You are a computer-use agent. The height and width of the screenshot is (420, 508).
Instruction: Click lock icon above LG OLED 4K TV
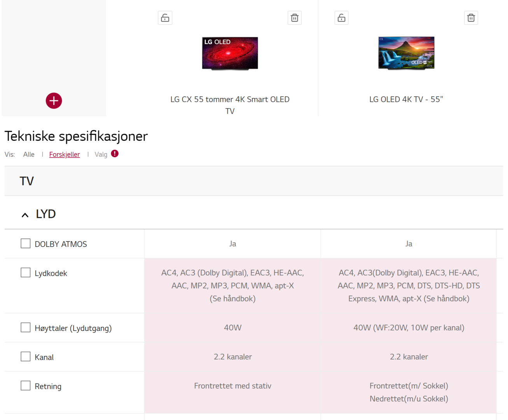[x=342, y=18]
